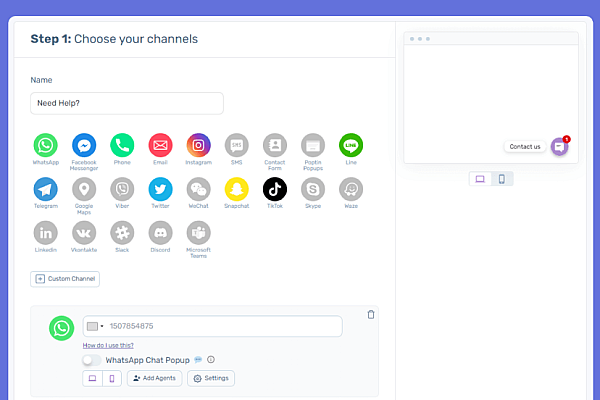Focus the Name field 'Need Help?'
Image resolution: width=600 pixels, height=400 pixels.
click(127, 103)
